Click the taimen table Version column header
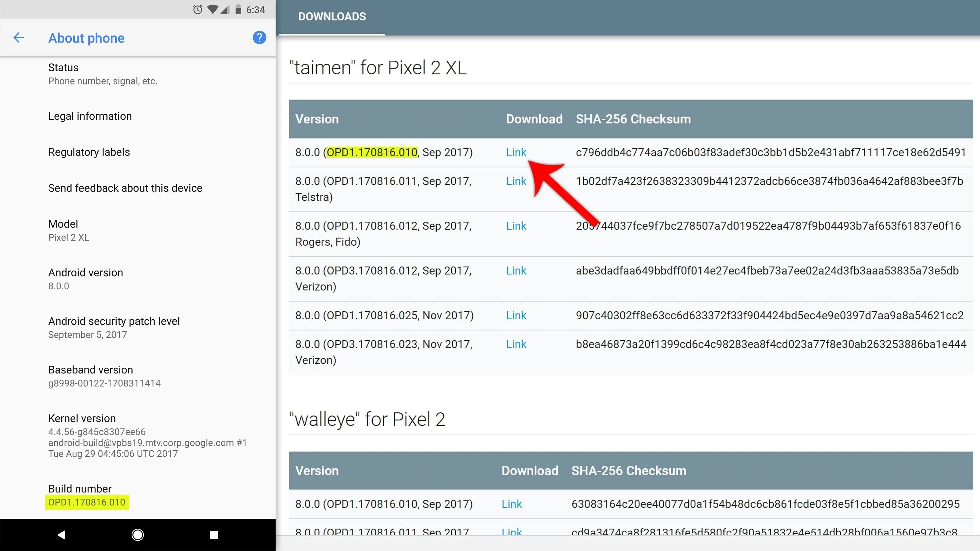Image resolution: width=980 pixels, height=551 pixels. pos(317,119)
